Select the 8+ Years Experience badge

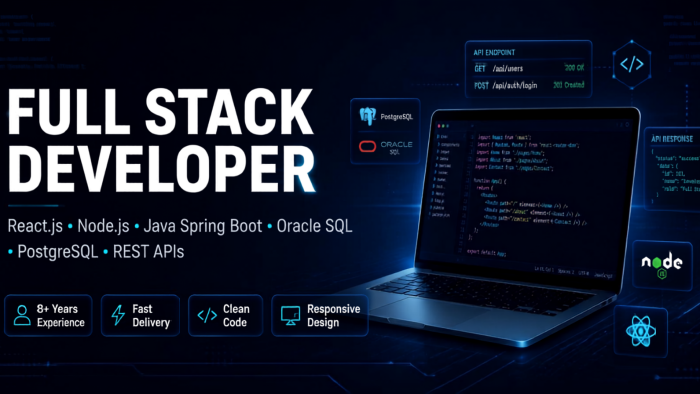pyautogui.click(x=48, y=315)
